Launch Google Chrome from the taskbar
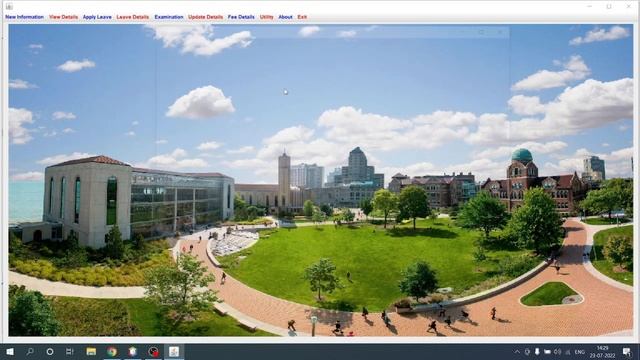 pyautogui.click(x=112, y=351)
